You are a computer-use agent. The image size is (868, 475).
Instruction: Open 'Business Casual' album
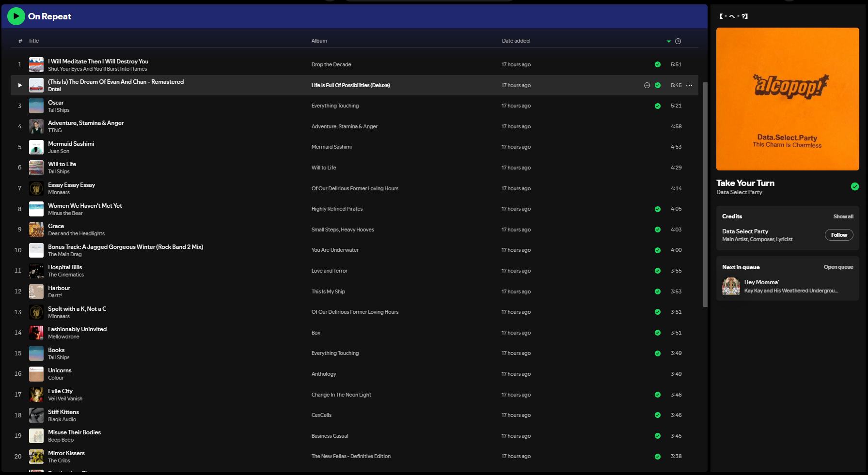point(330,436)
